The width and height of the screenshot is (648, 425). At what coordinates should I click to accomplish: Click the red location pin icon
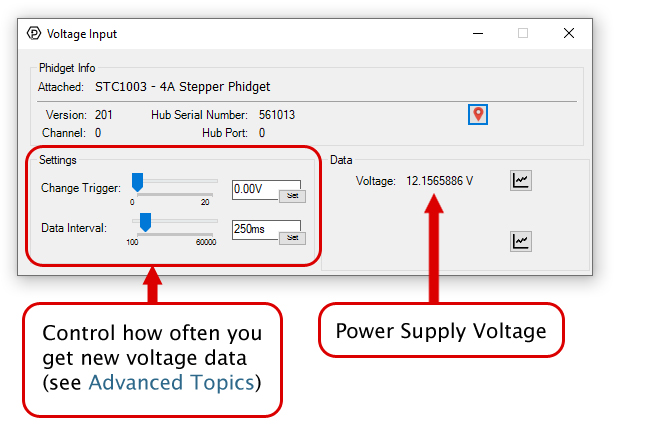[x=478, y=114]
